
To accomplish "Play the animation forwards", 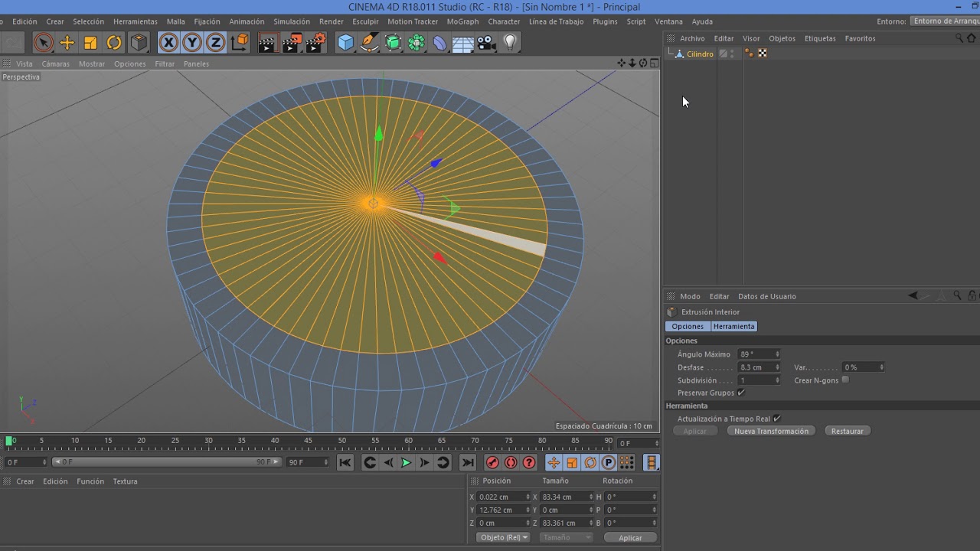I will pyautogui.click(x=407, y=462).
